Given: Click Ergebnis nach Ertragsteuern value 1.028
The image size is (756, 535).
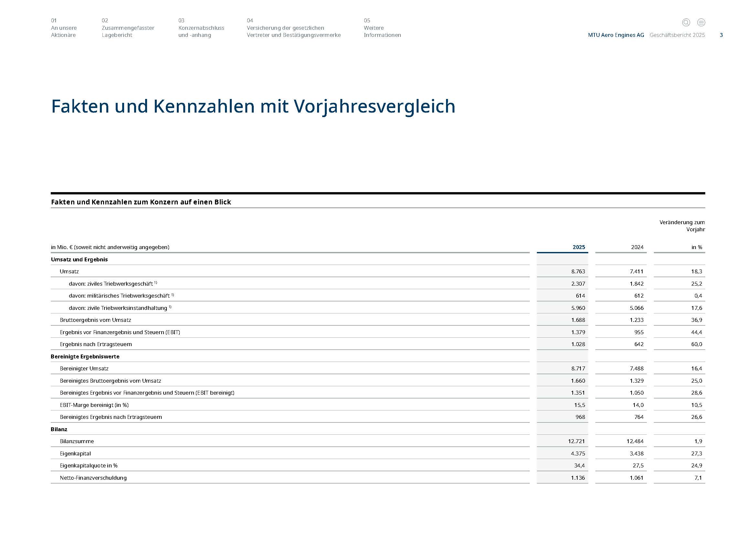Looking at the screenshot, I should [x=578, y=344].
